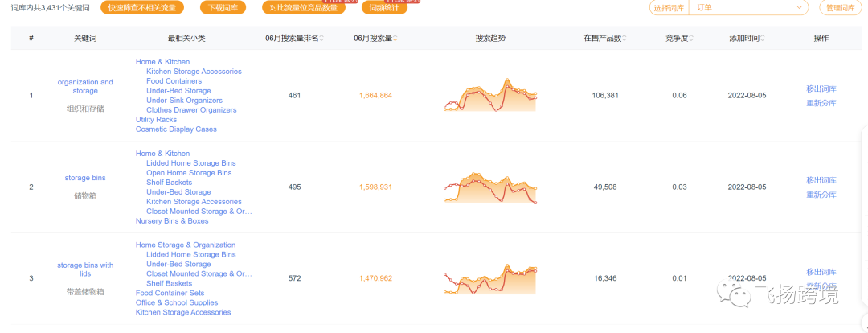The height and width of the screenshot is (333, 868).
Task: Click sort icon next to 在售产品数
Action: (624, 39)
